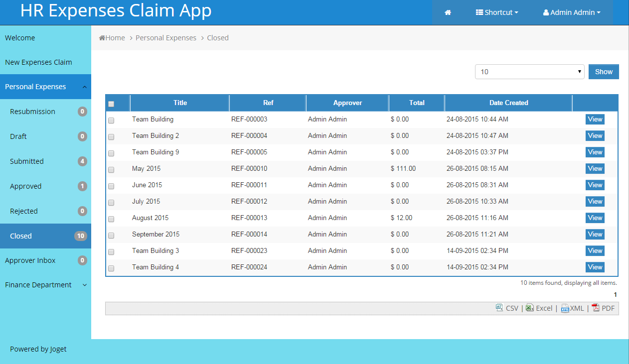Click the CSV export icon
629x364 pixels.
pyautogui.click(x=499, y=308)
